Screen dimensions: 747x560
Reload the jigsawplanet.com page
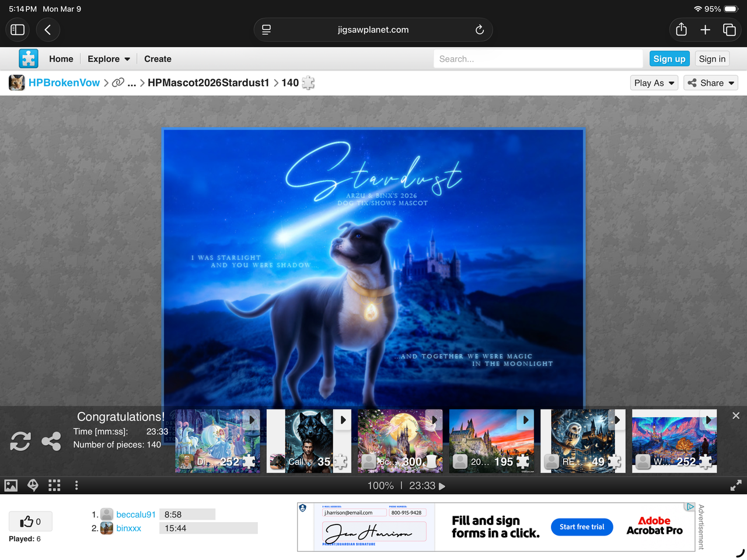(479, 30)
